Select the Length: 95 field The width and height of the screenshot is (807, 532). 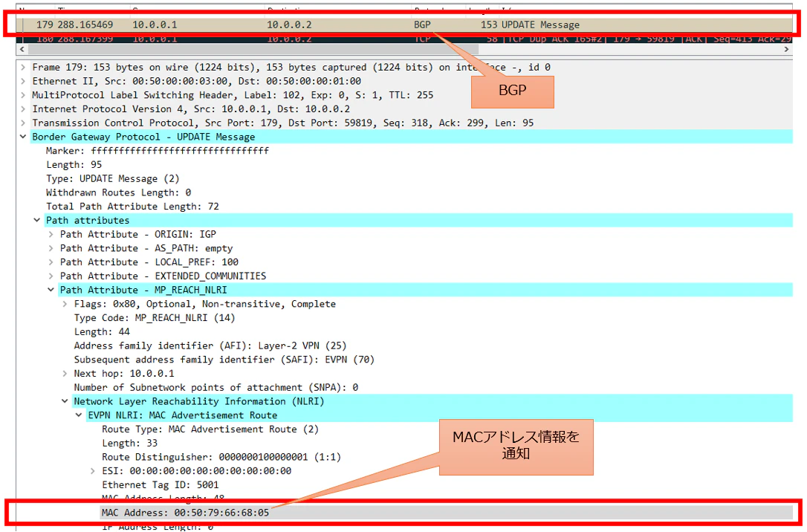coord(74,165)
